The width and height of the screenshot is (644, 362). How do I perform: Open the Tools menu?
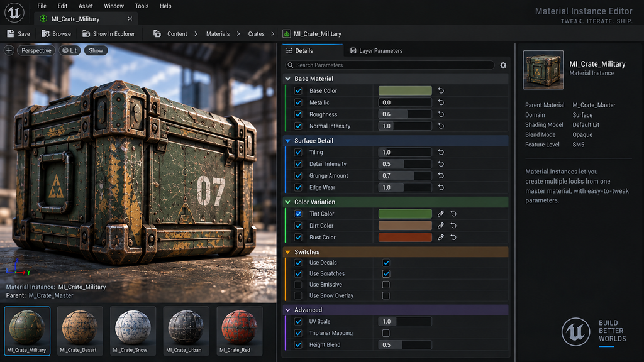[x=142, y=6]
